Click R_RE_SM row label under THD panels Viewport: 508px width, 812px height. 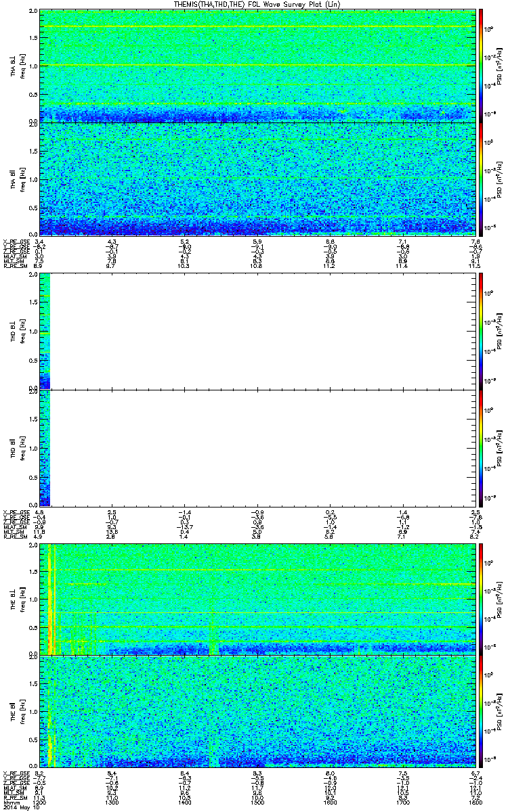tap(14, 536)
